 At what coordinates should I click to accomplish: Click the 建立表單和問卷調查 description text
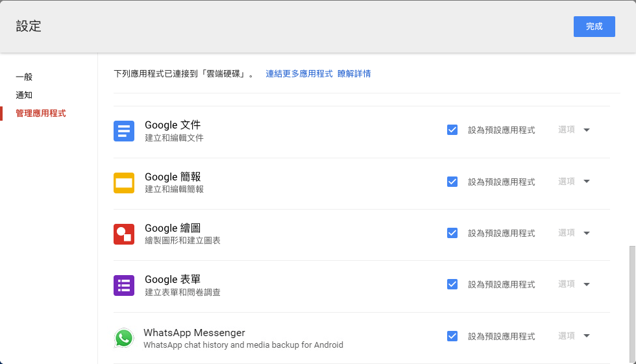[x=182, y=292]
